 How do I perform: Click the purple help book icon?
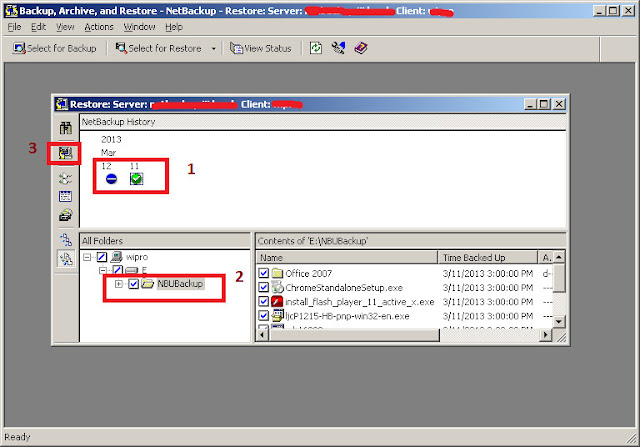pos(361,48)
